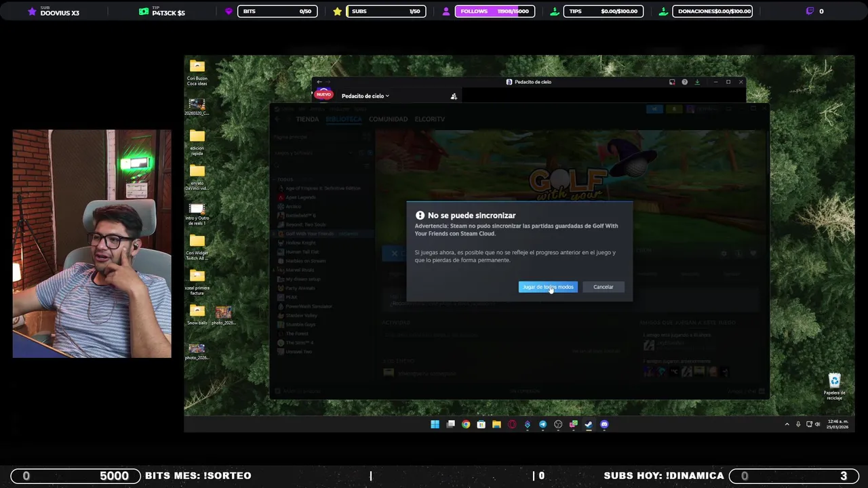Select Age of Empires II in Steam library
The image size is (868, 488).
319,188
